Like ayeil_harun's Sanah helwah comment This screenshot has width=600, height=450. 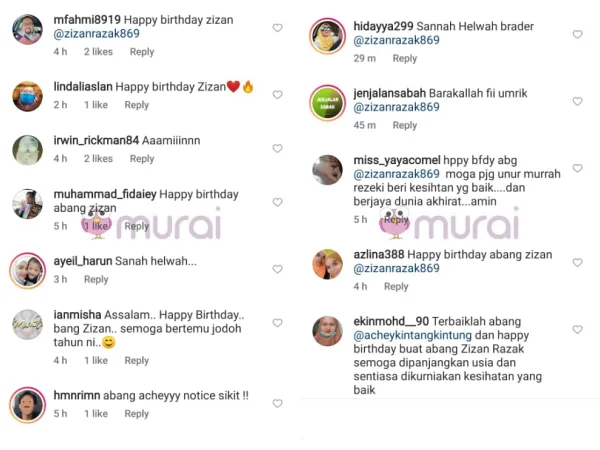point(277,269)
